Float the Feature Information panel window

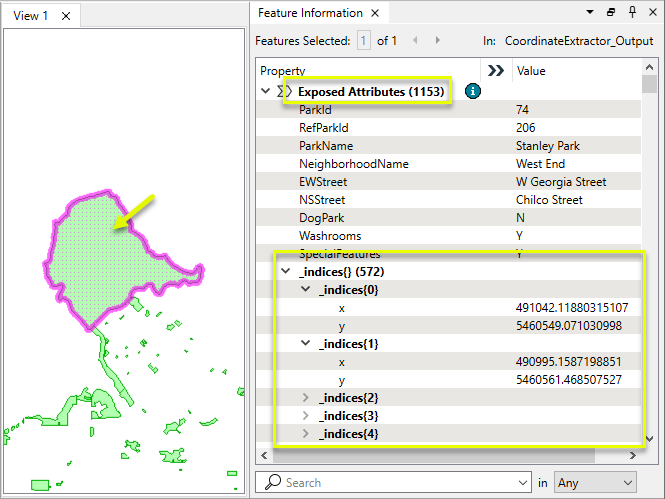(x=611, y=12)
